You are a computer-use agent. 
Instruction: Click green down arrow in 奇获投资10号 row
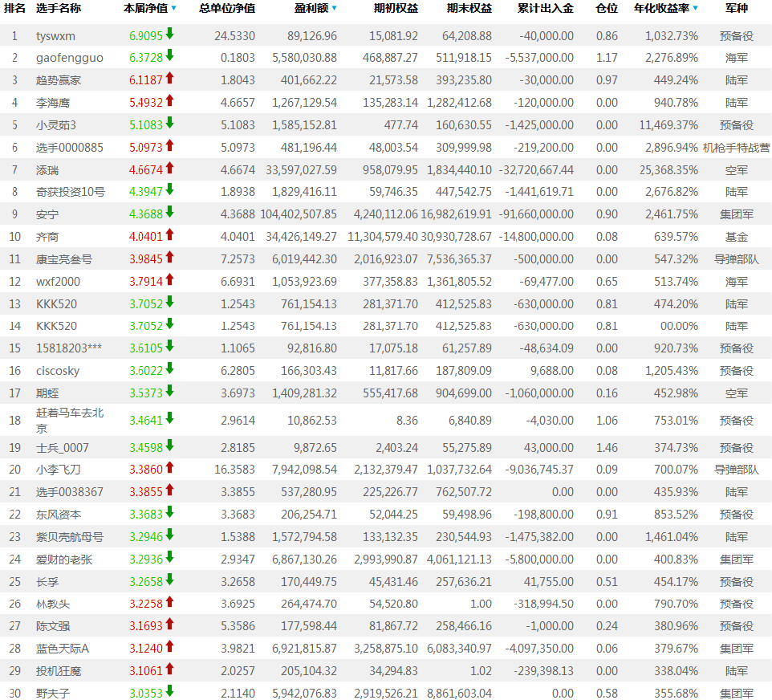(x=170, y=189)
